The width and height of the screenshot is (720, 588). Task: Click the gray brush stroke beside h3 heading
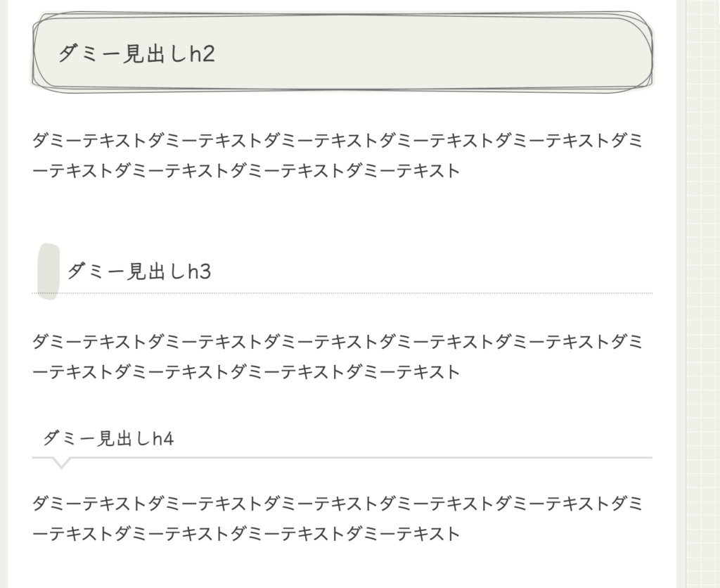tap(49, 271)
